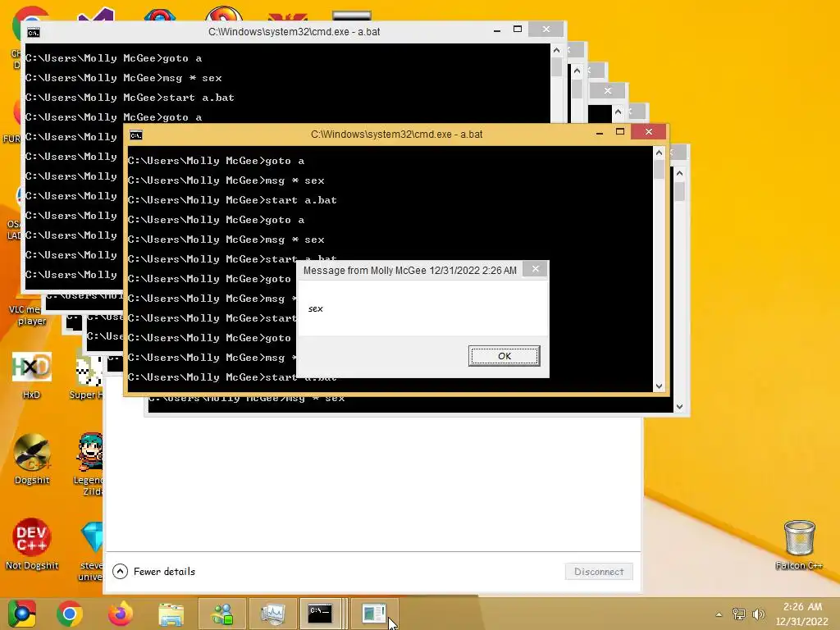Collapse with Fewer details toggle
This screenshot has height=630, width=840.
pyautogui.click(x=153, y=571)
